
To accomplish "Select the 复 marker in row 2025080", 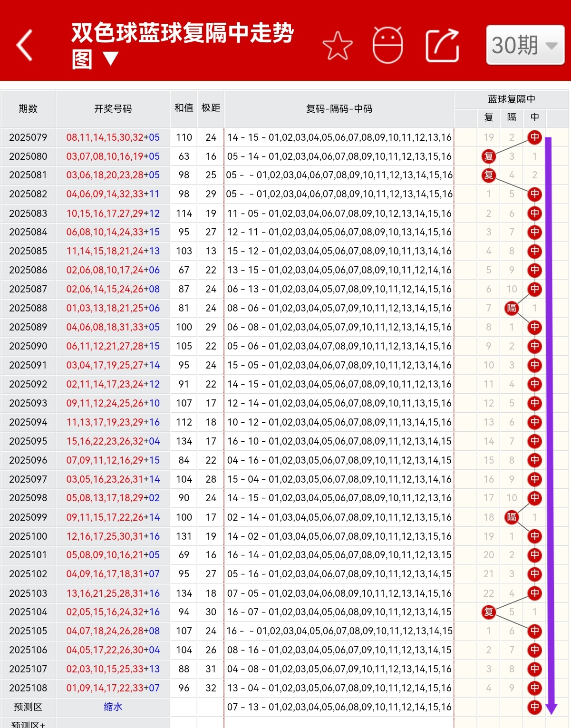I will tap(489, 156).
